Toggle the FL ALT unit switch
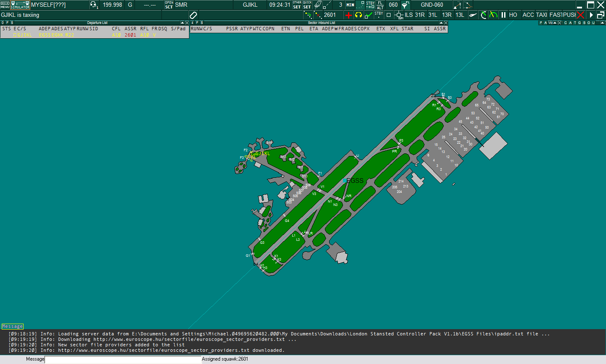Screen dimensions: 606x364 click(x=380, y=5)
